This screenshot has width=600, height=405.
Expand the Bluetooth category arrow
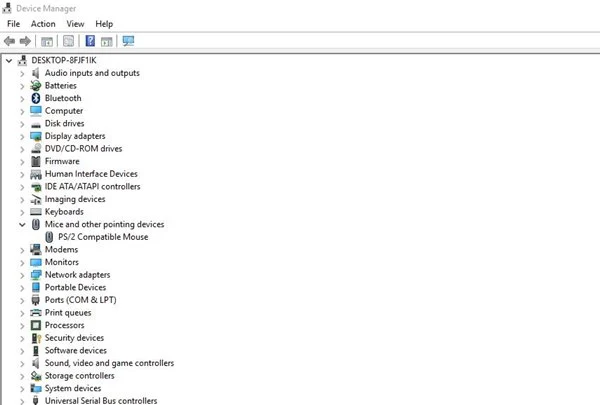point(22,98)
